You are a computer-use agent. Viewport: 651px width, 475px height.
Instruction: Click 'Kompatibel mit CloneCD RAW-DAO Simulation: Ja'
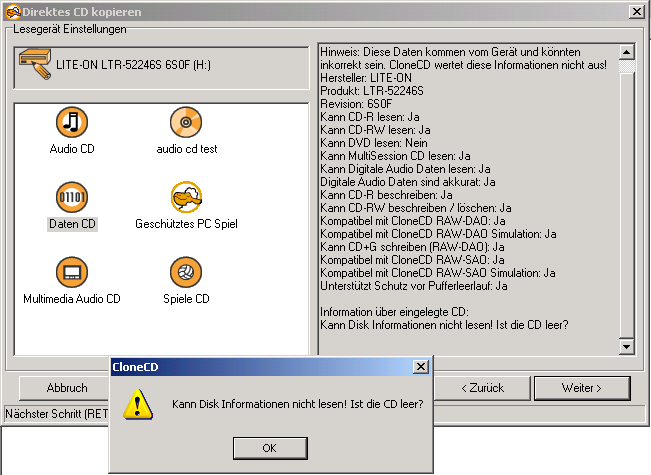coord(438,234)
